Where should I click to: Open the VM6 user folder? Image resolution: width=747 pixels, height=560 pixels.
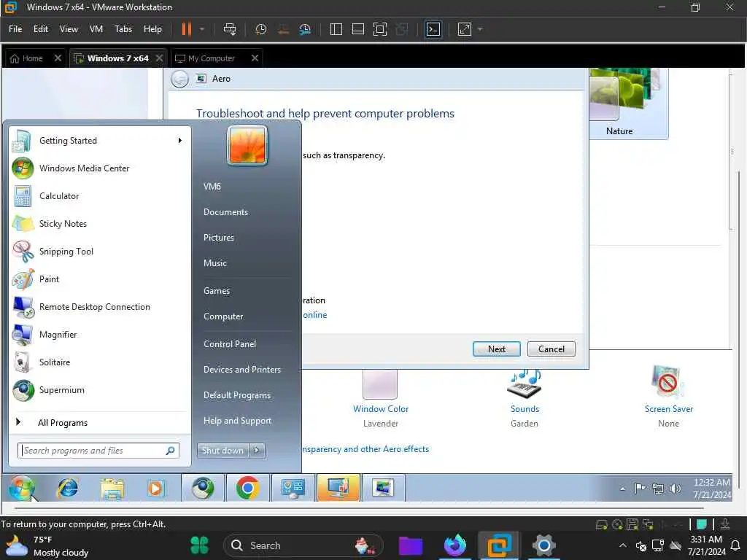click(212, 186)
